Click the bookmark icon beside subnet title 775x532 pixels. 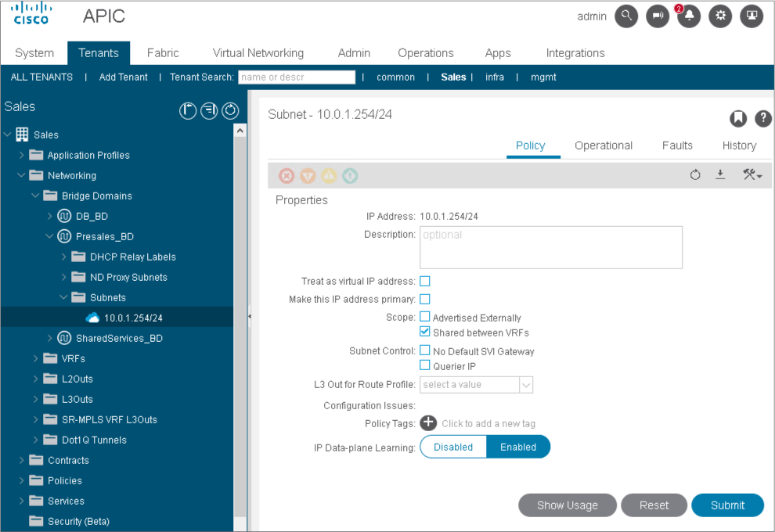[737, 118]
